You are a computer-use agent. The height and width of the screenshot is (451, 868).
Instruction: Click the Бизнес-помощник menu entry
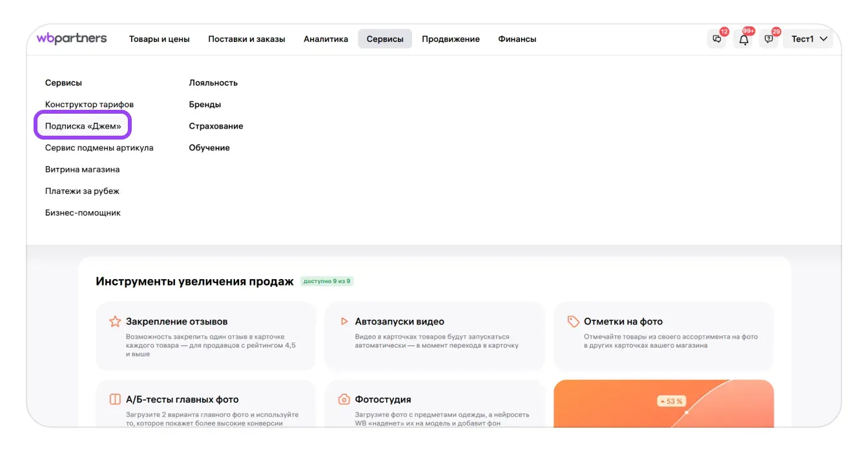(83, 213)
